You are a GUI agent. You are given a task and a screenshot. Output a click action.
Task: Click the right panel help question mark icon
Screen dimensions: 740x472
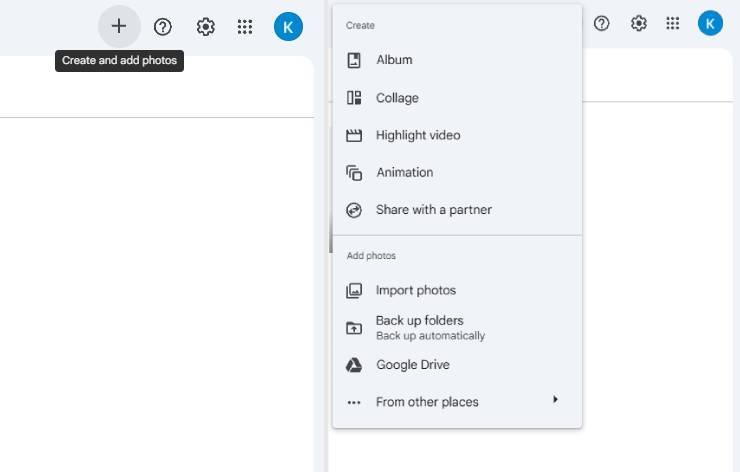pos(601,23)
